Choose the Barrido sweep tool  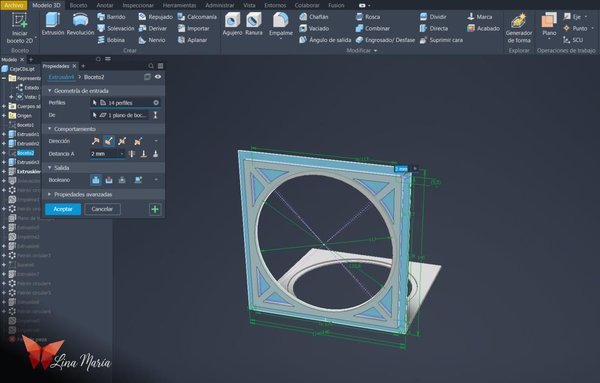tap(111, 17)
